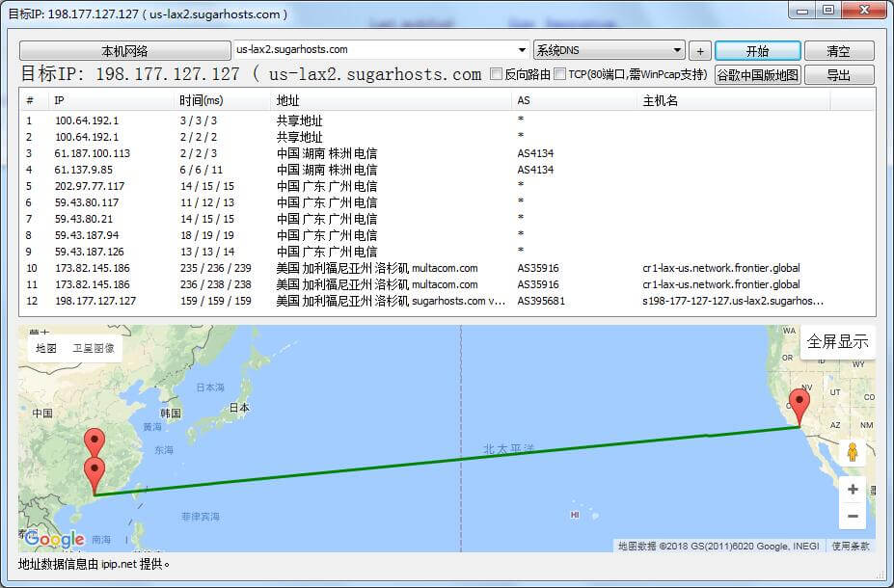Zoom in the map with plus button
Screen dimensions: 894x588
(x=852, y=489)
